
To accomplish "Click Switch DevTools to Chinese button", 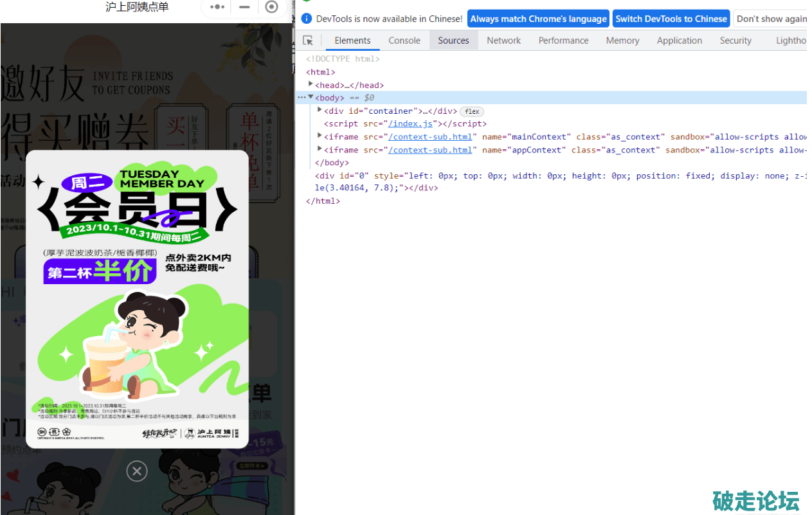I will (671, 19).
